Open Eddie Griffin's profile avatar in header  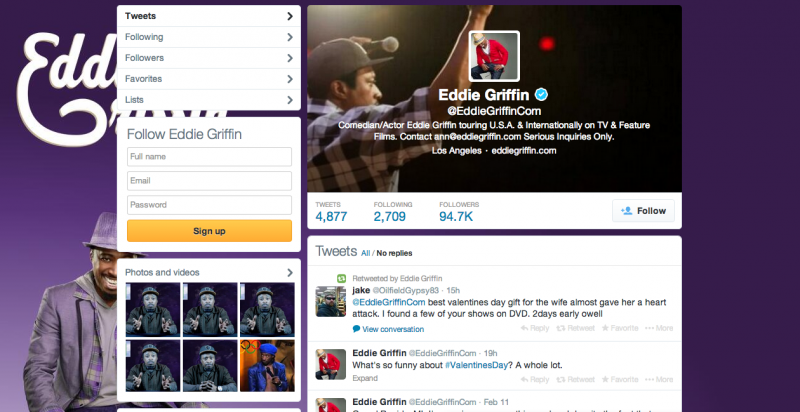tap(494, 56)
